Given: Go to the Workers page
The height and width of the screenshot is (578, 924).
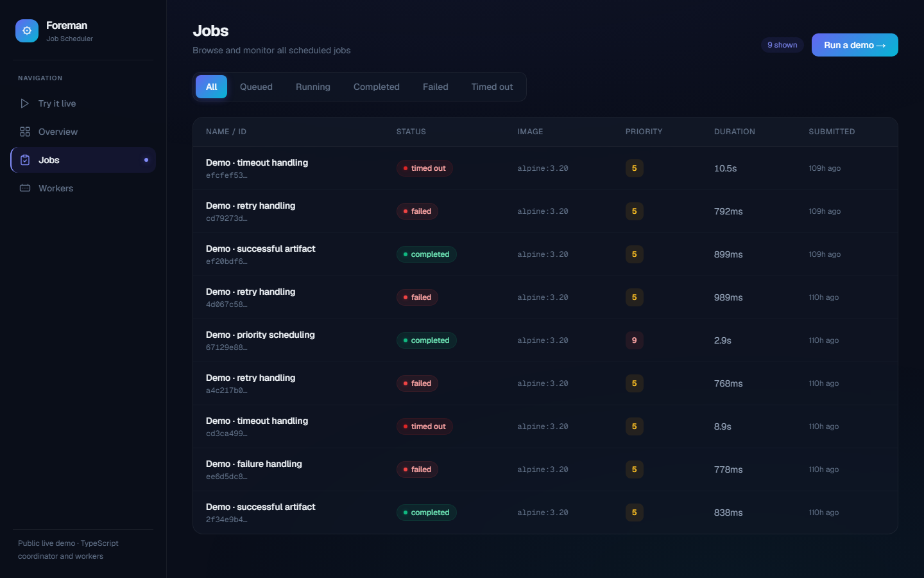Looking at the screenshot, I should click(x=83, y=188).
